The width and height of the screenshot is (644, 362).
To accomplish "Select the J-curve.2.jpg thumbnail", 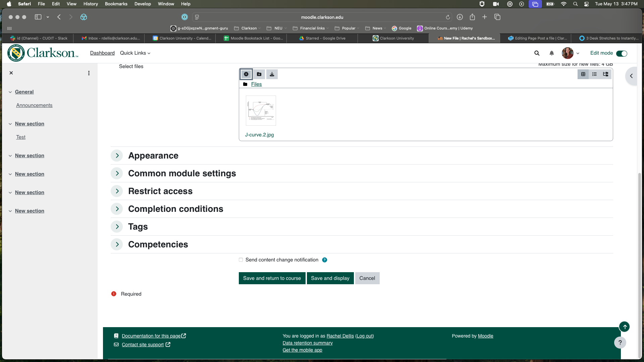I will [261, 111].
